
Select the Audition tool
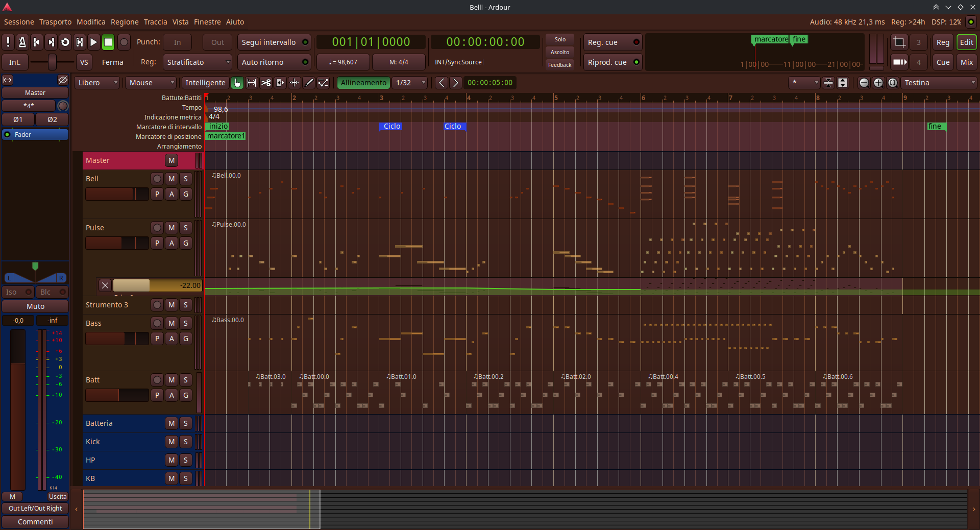tap(280, 83)
